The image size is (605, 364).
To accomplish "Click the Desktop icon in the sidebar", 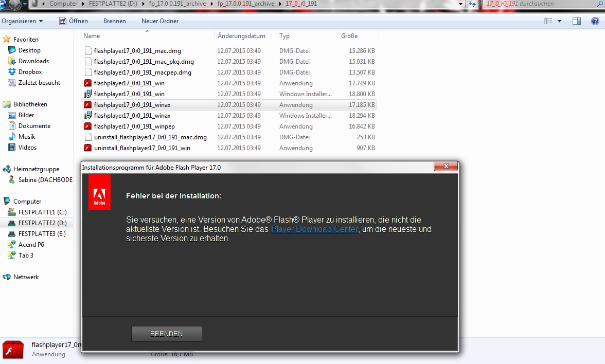I will (x=12, y=50).
